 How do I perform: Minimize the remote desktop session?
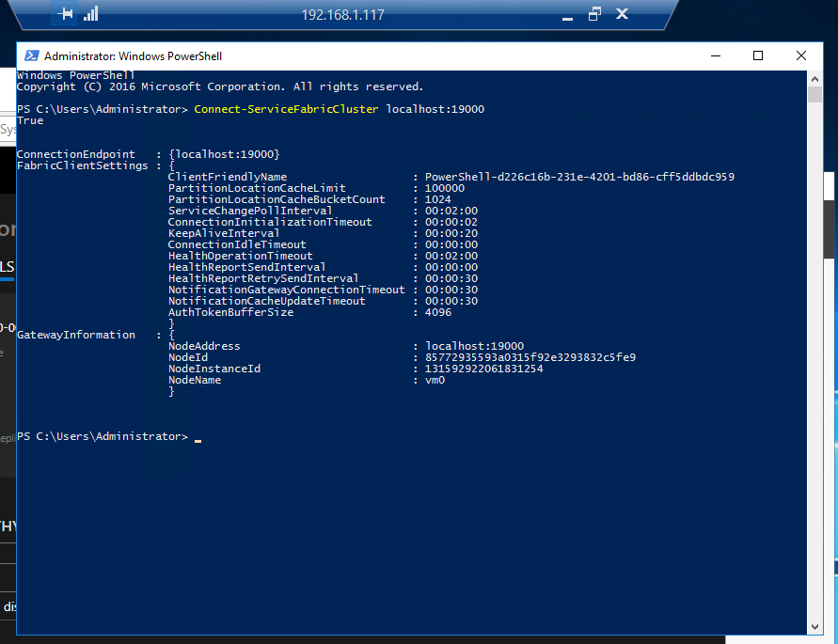566,14
